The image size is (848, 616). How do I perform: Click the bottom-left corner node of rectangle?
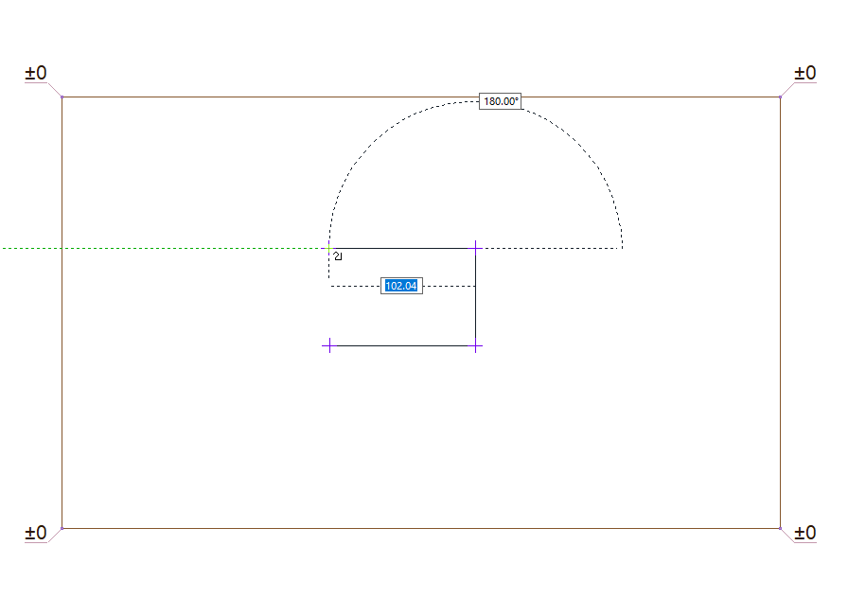point(62,528)
